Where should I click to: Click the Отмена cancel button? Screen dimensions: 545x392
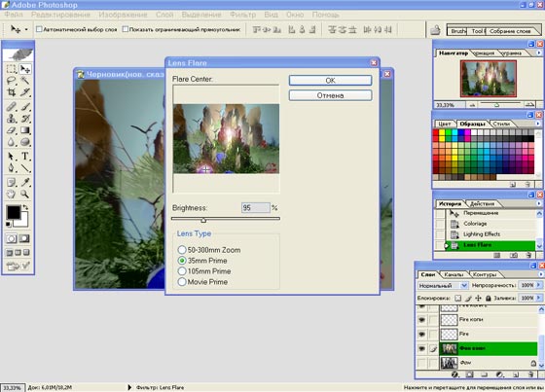coord(330,95)
